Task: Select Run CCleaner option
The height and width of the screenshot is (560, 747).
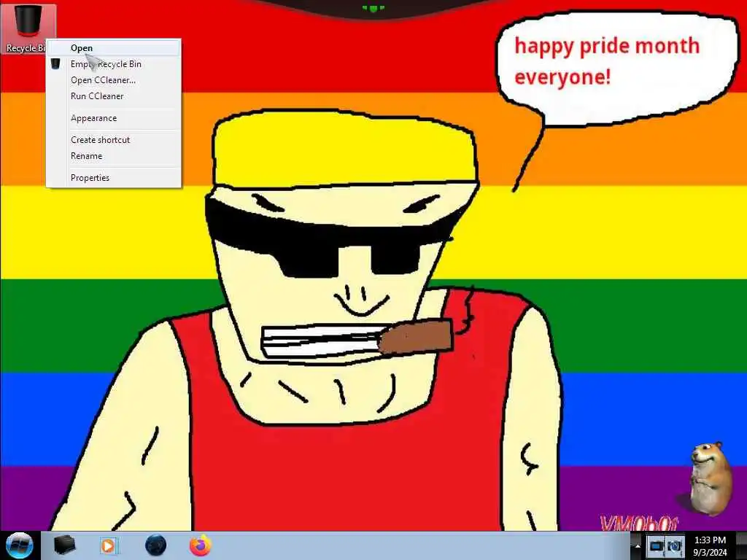Action: (x=113, y=96)
